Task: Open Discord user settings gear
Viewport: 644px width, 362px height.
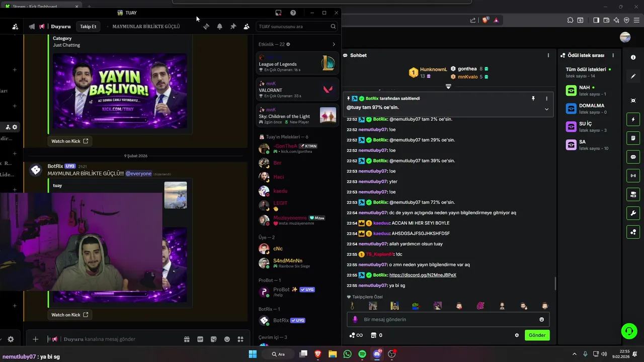Action: click(11, 339)
